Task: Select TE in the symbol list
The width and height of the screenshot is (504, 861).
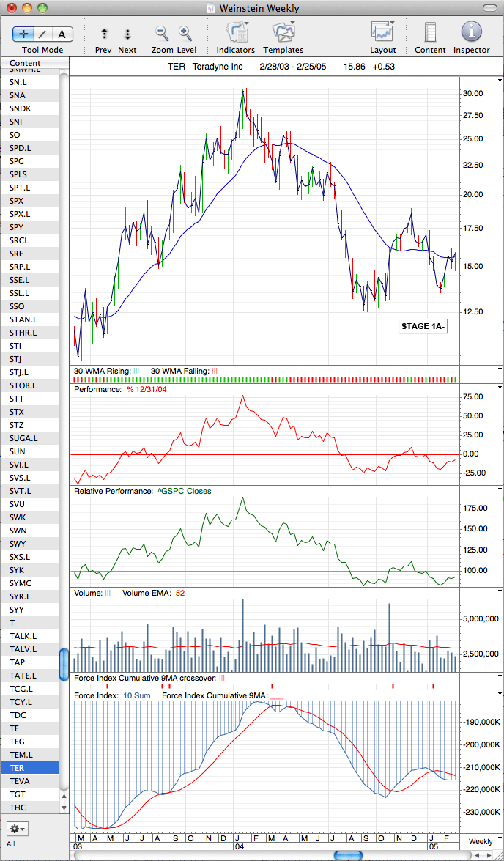Action: point(29,728)
